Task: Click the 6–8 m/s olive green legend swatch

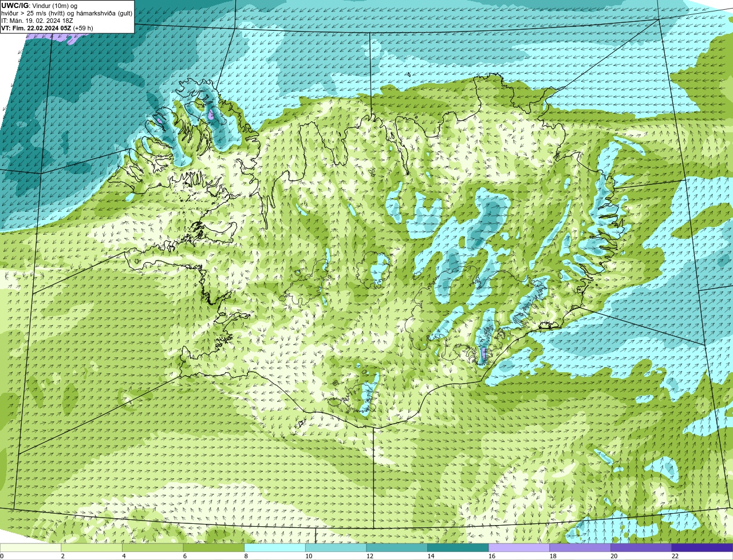Action: tap(214, 547)
